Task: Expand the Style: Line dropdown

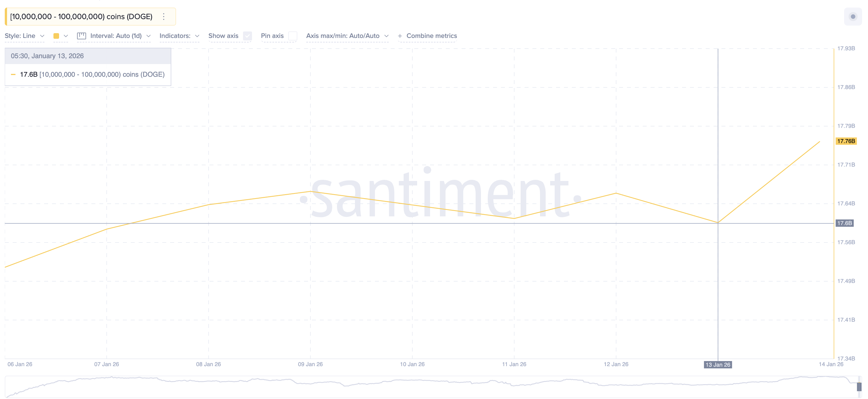Action: [x=24, y=36]
